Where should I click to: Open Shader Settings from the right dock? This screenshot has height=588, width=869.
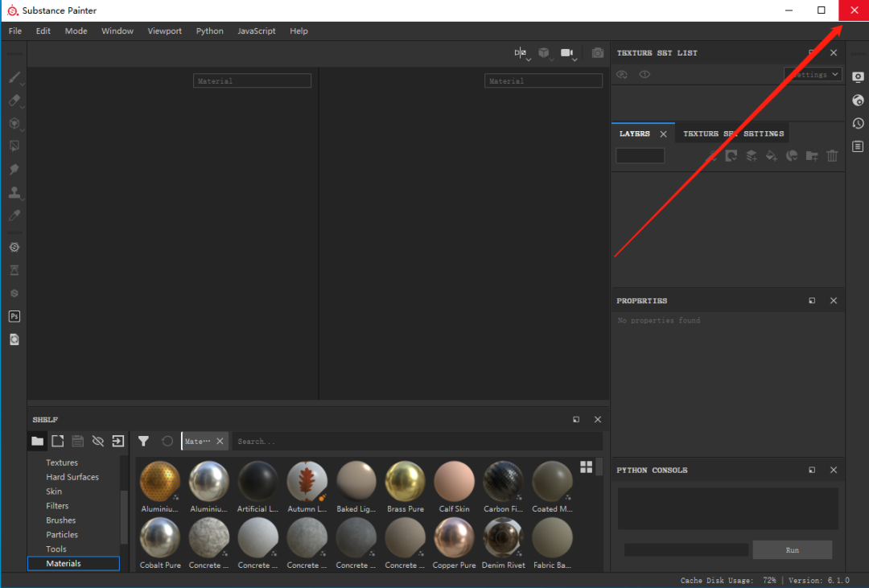pyautogui.click(x=858, y=101)
